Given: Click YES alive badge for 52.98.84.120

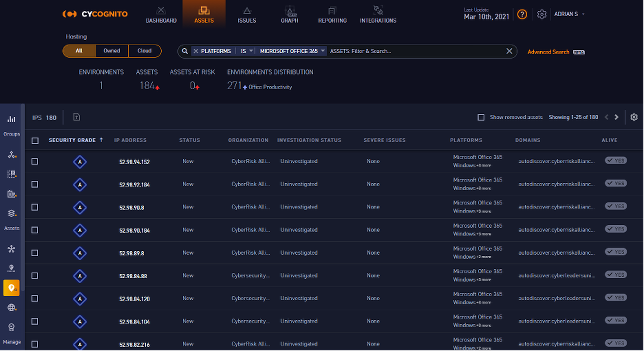Looking at the screenshot, I should point(616,297).
